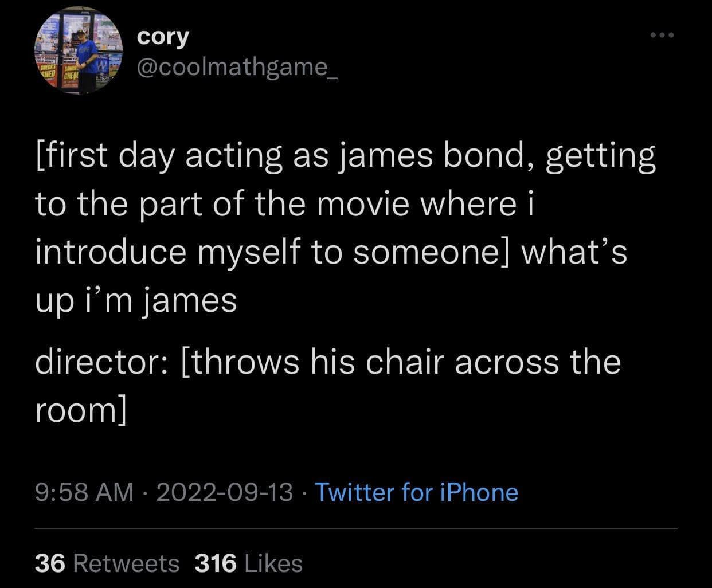The image size is (712, 588).
Task: Open the "cory" display name profile
Action: tap(163, 37)
